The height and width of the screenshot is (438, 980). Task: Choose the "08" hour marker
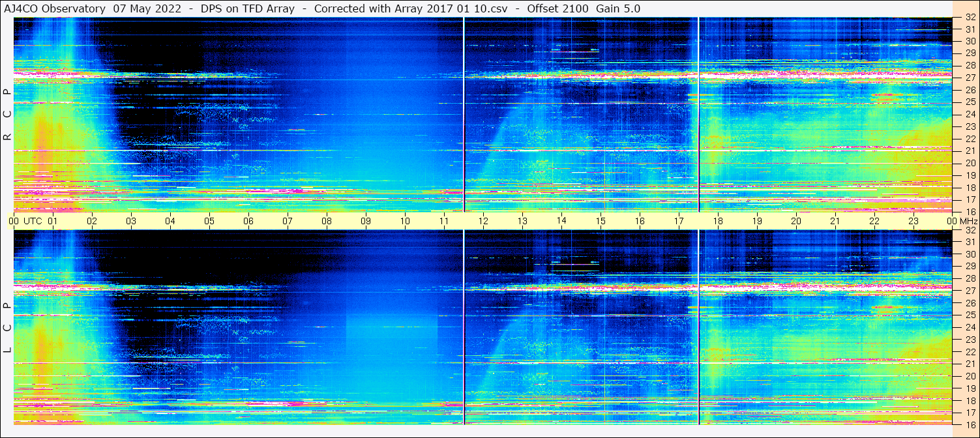coord(327,221)
